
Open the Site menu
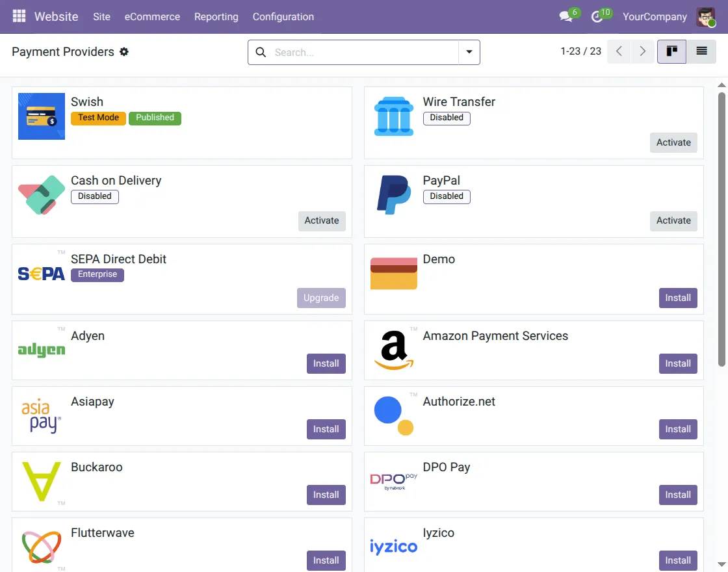click(x=101, y=17)
